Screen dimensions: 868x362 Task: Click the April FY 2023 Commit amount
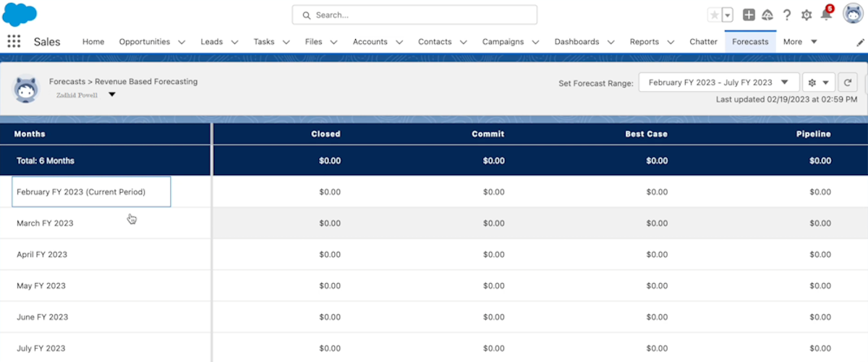[494, 254]
